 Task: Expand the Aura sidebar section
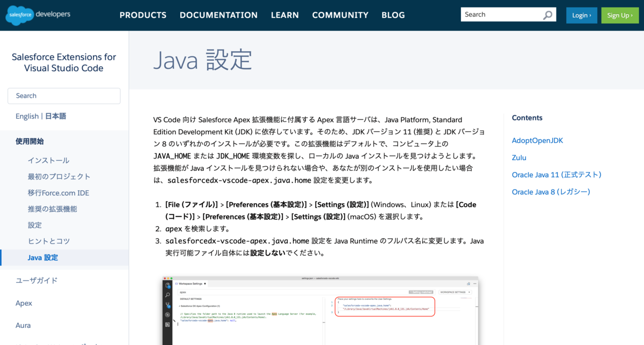24,325
